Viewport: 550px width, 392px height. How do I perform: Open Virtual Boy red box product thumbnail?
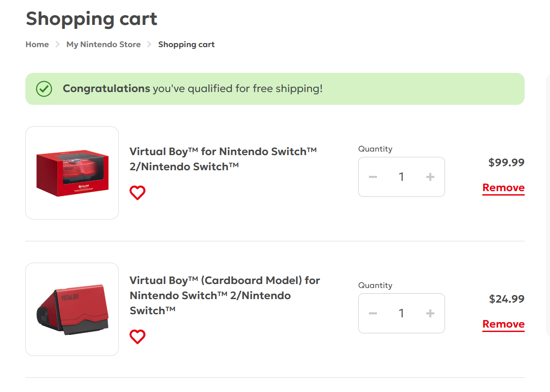(x=72, y=173)
